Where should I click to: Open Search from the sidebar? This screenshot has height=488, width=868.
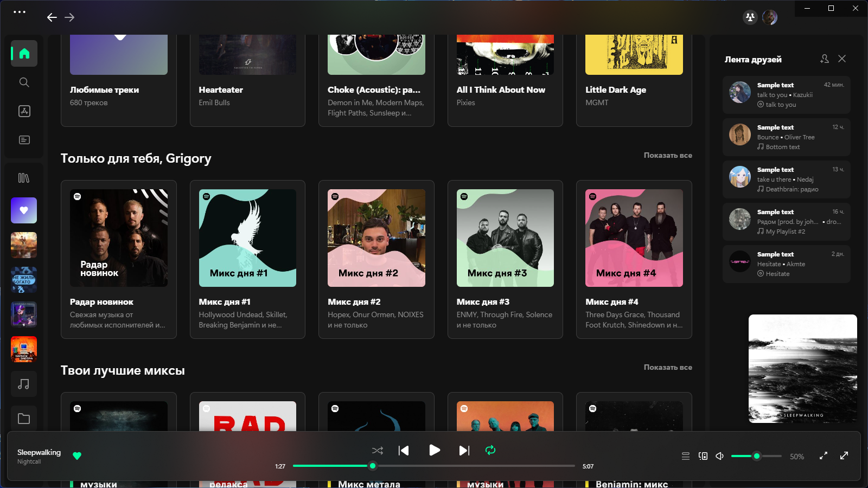tap(24, 82)
